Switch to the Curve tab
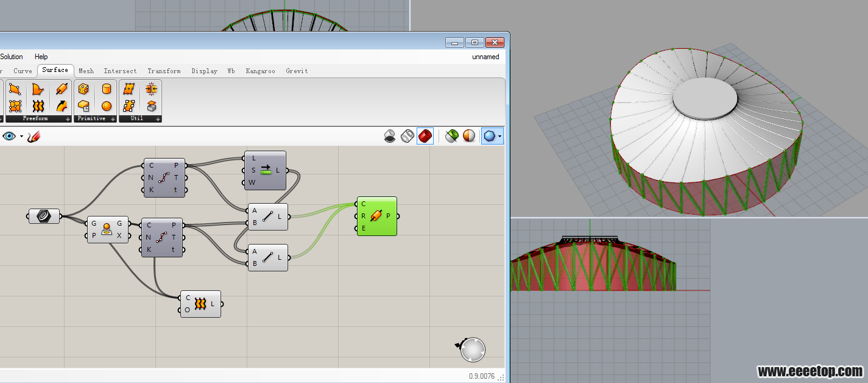This screenshot has height=383, width=868. pyautogui.click(x=23, y=71)
